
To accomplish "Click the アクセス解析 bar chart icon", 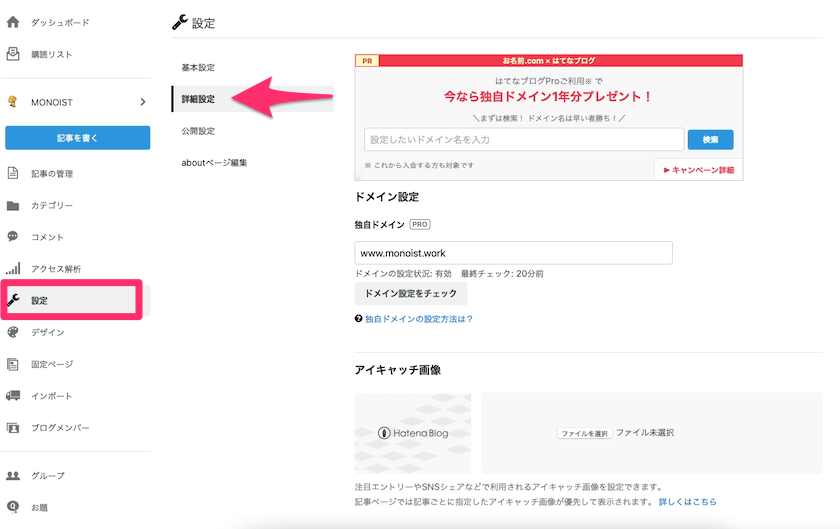I will point(13,268).
